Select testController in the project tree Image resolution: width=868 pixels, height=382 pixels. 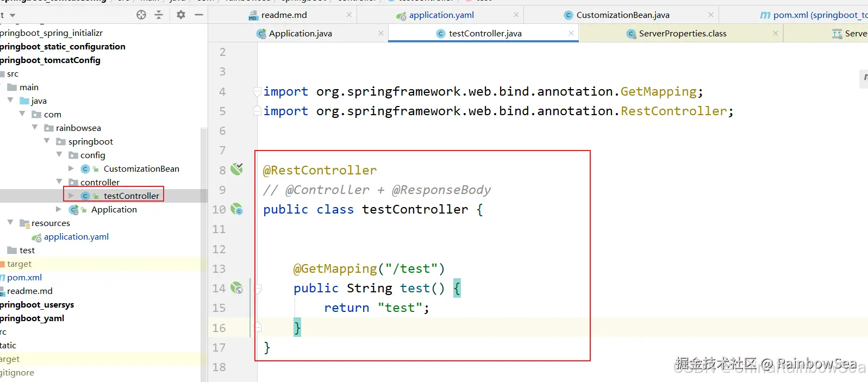(x=131, y=196)
